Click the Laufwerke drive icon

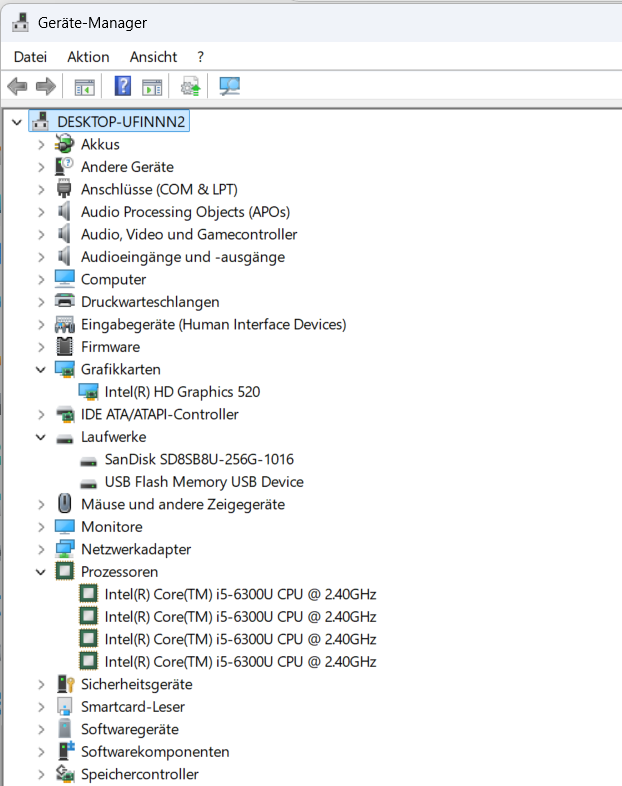click(65, 439)
